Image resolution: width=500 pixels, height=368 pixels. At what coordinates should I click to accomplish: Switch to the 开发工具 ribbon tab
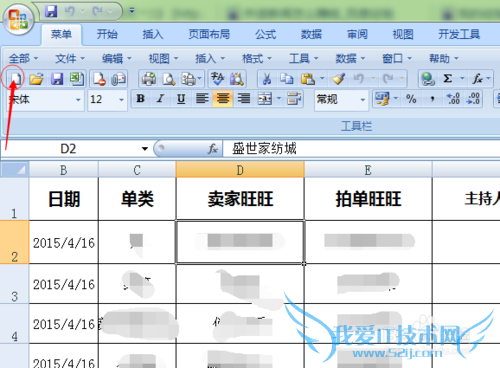(459, 34)
